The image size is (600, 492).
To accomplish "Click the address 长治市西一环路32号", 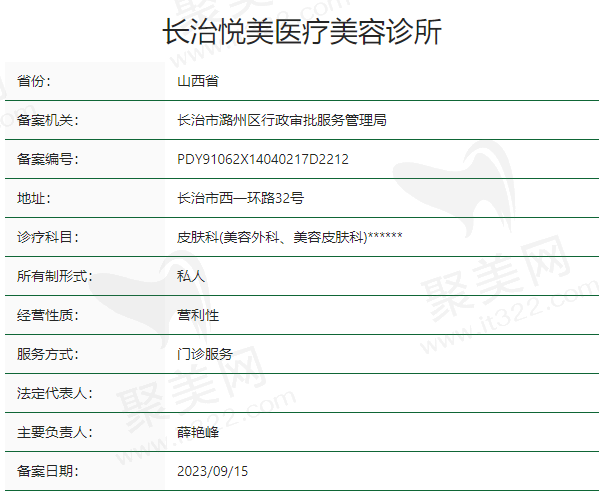I will (x=240, y=198).
